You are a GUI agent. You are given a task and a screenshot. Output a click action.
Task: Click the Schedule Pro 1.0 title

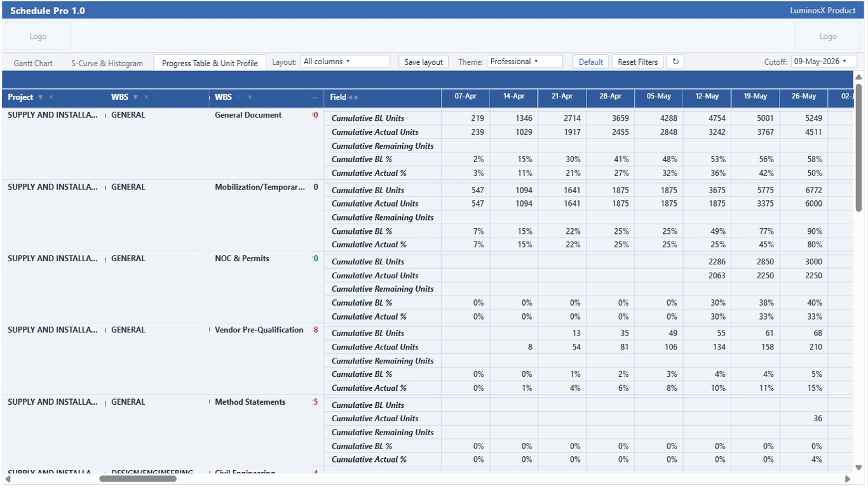point(48,11)
